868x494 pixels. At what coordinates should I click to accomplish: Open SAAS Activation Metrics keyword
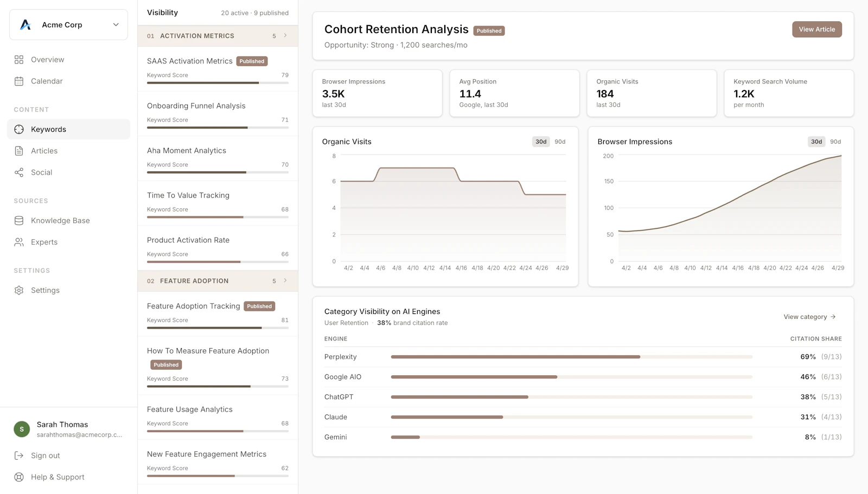pyautogui.click(x=218, y=69)
